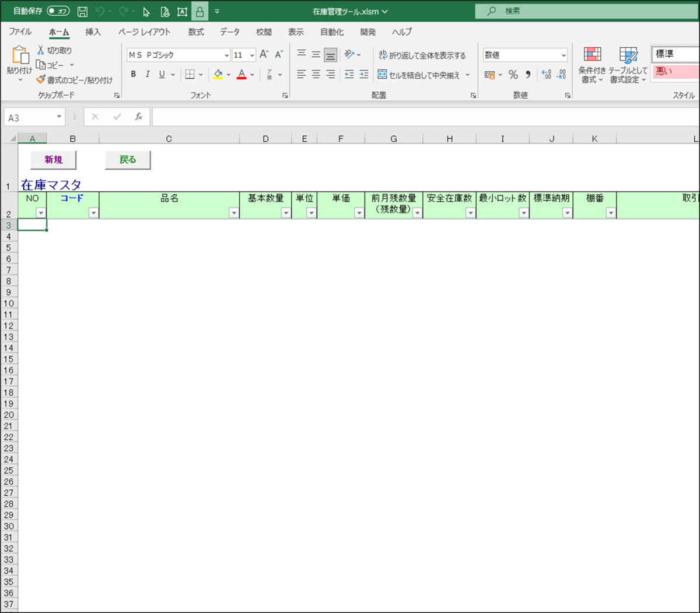This screenshot has width=700, height=613.
Task: Click the Copy (コピー) icon
Action: [x=40, y=65]
